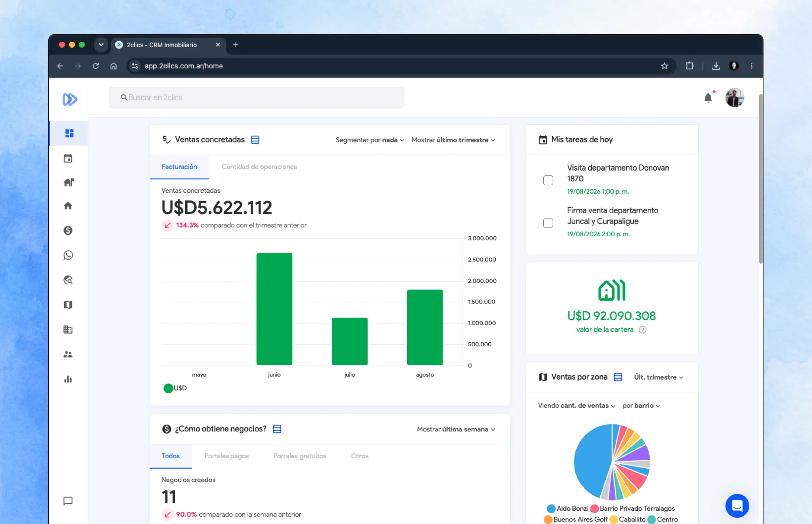The width and height of the screenshot is (812, 524).
Task: Select the Portales pagos tab
Action: (227, 456)
